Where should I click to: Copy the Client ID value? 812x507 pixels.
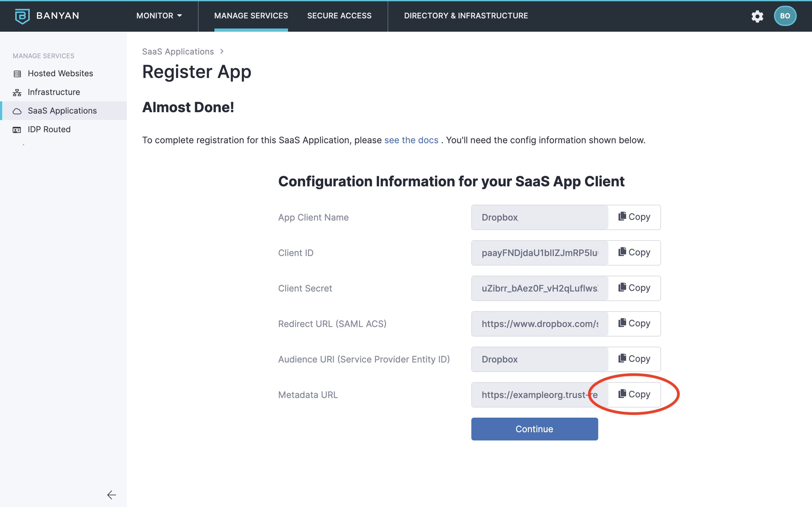pos(634,253)
